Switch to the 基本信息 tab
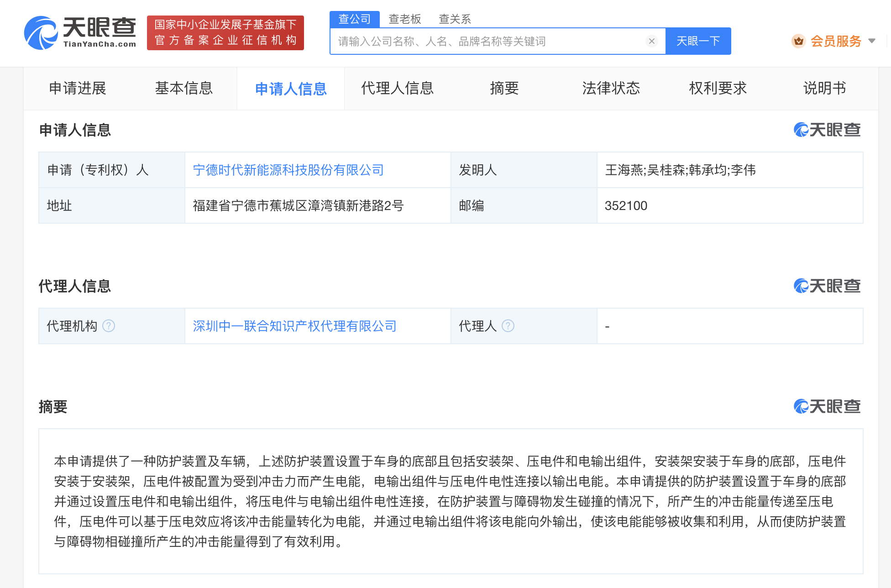This screenshot has height=588, width=891. click(184, 89)
